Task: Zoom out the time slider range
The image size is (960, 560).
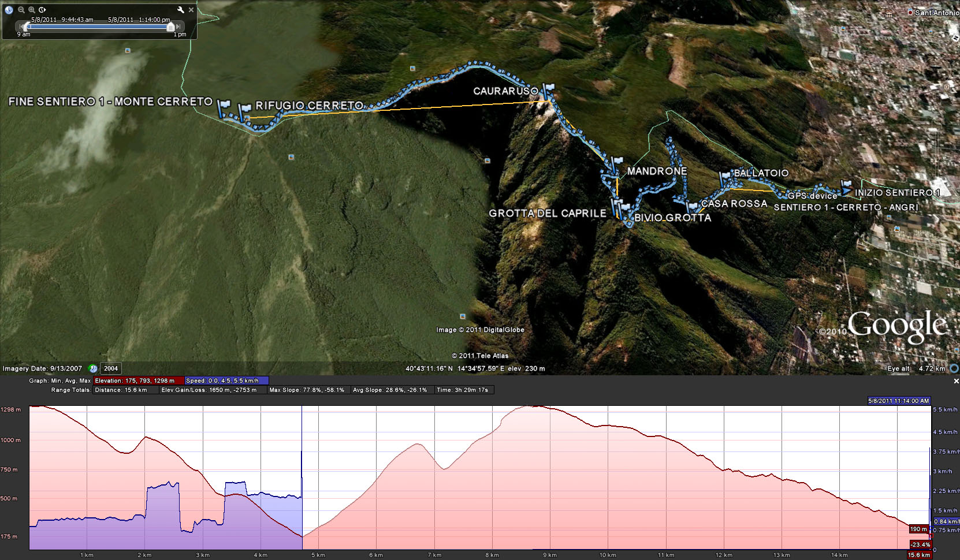Action: pos(21,9)
